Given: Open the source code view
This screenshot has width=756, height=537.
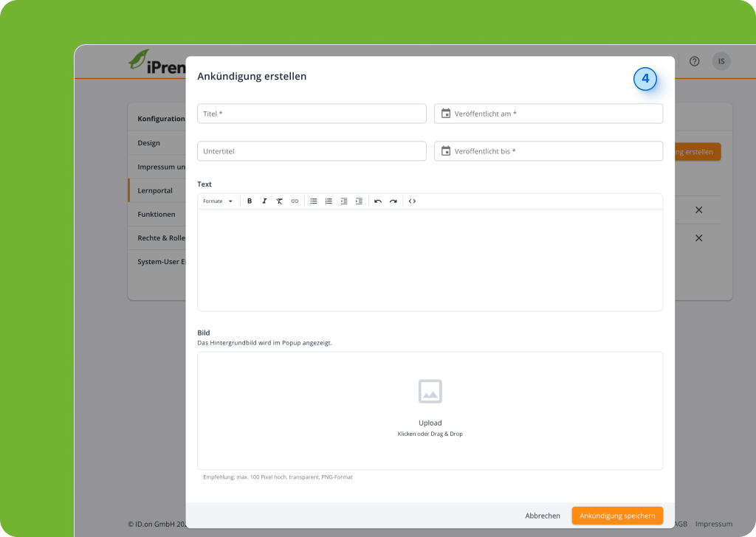Looking at the screenshot, I should (412, 201).
